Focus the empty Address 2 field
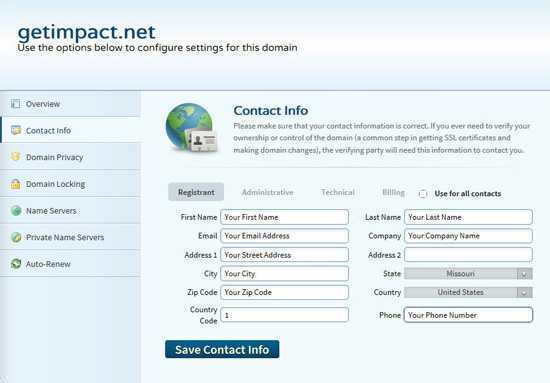This screenshot has height=383, width=550. point(468,255)
